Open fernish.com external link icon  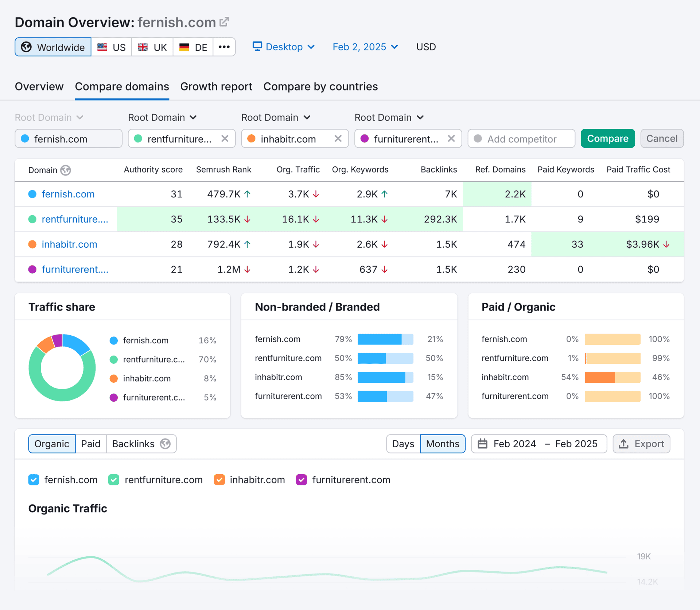tap(224, 22)
